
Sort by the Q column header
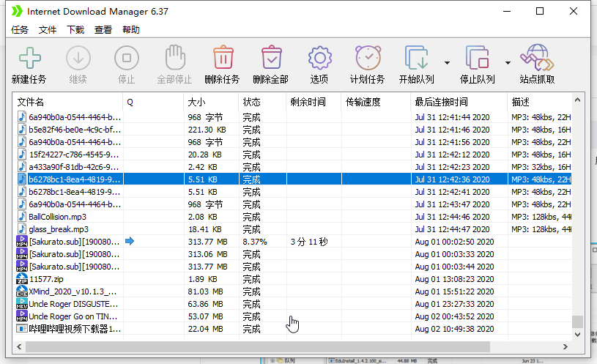coord(153,102)
